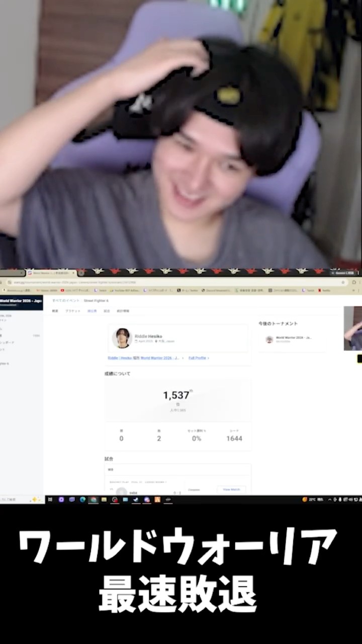Viewport: 362px width, 644px height.
Task: Open the taskbar weather widget showing 22°C
Action: 312,500
